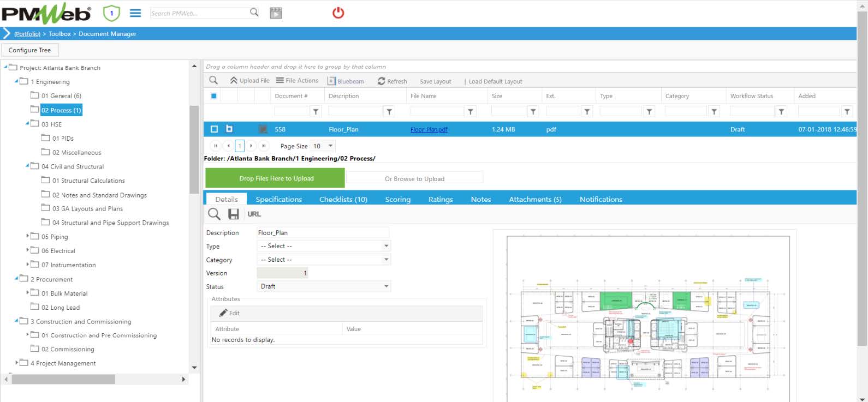Switch to the Notifications tab

(x=601, y=199)
